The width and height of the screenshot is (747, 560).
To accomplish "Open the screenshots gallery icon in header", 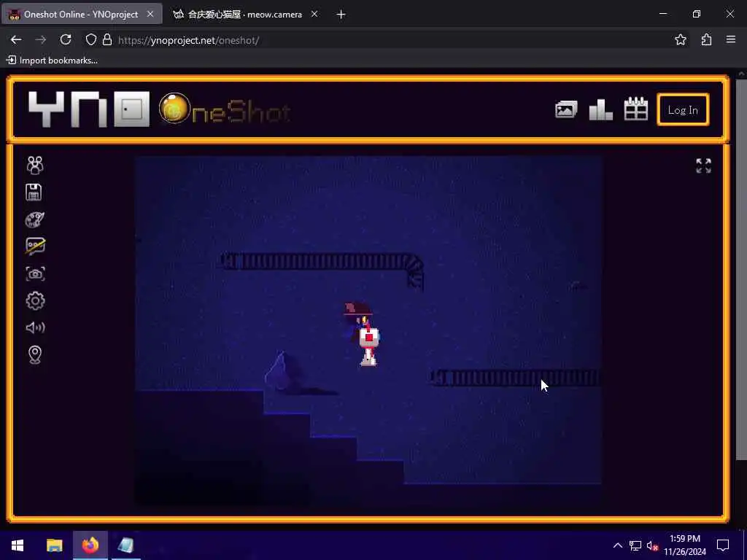I will (566, 110).
